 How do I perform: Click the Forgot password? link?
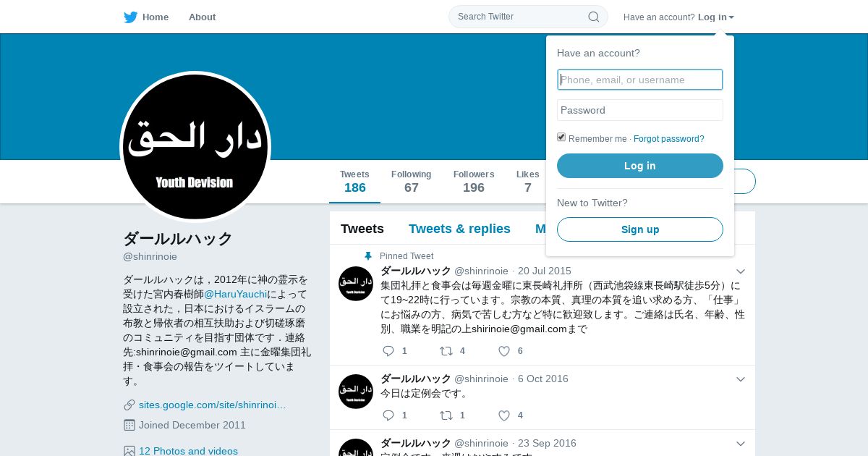point(669,139)
